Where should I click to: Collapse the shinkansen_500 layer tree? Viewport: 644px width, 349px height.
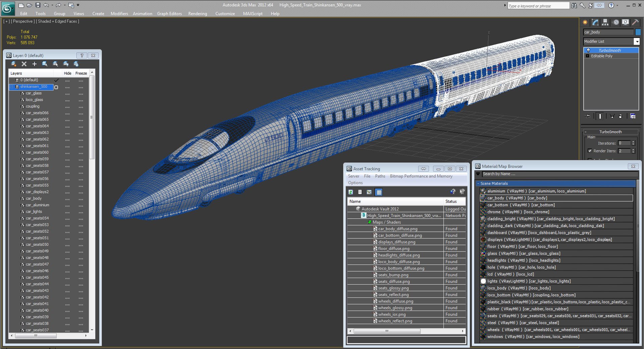pos(11,87)
